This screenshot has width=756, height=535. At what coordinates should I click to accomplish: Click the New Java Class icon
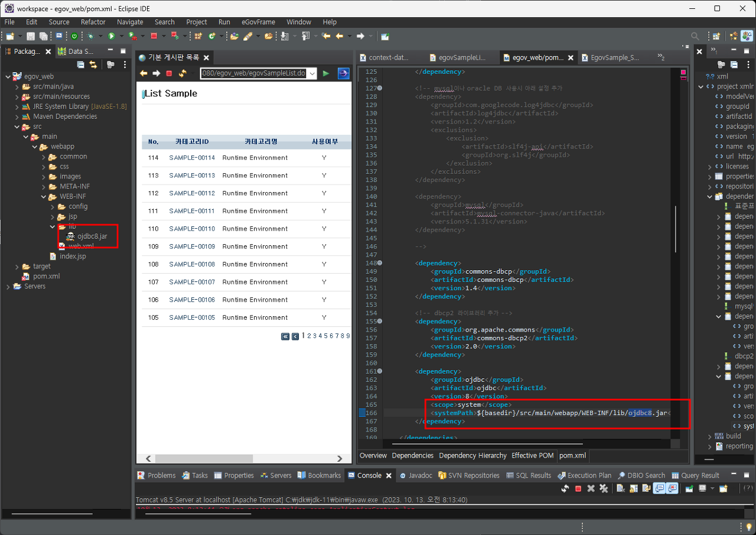(x=211, y=36)
